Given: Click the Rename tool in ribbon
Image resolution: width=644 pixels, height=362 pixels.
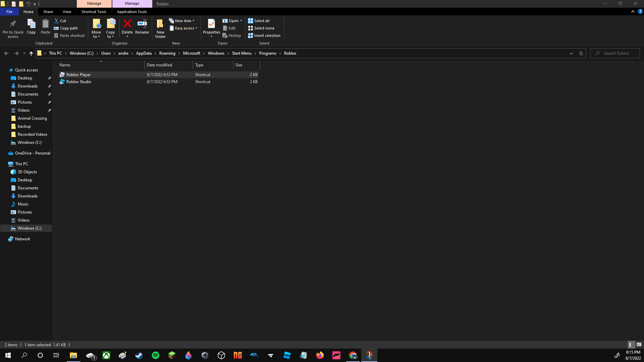Looking at the screenshot, I should (x=142, y=27).
